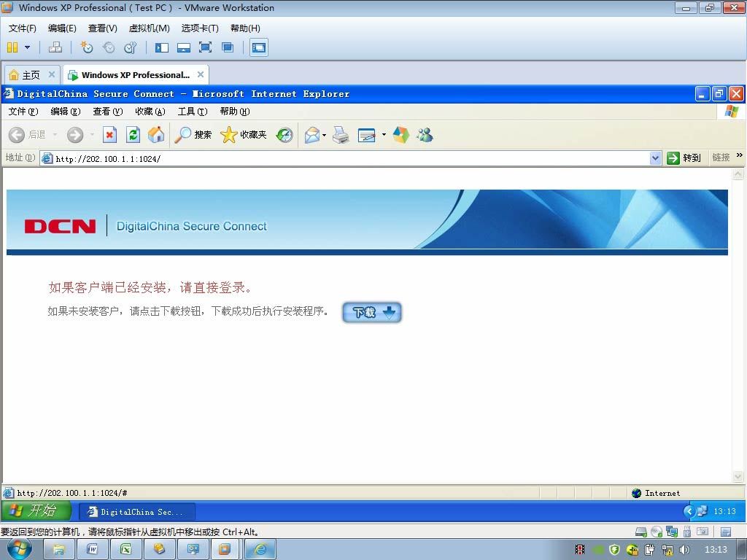Open Internet Explorer 收藏(A) menu
747x560 pixels.
150,112
